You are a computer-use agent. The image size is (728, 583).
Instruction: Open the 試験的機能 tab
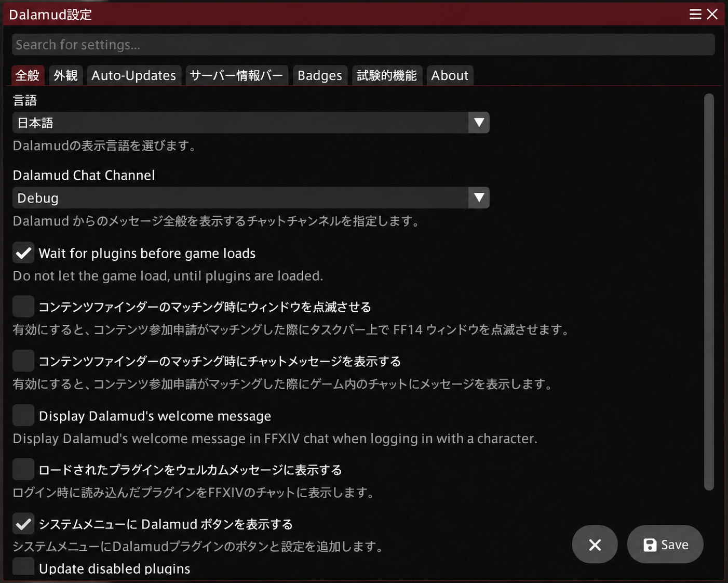coord(387,75)
